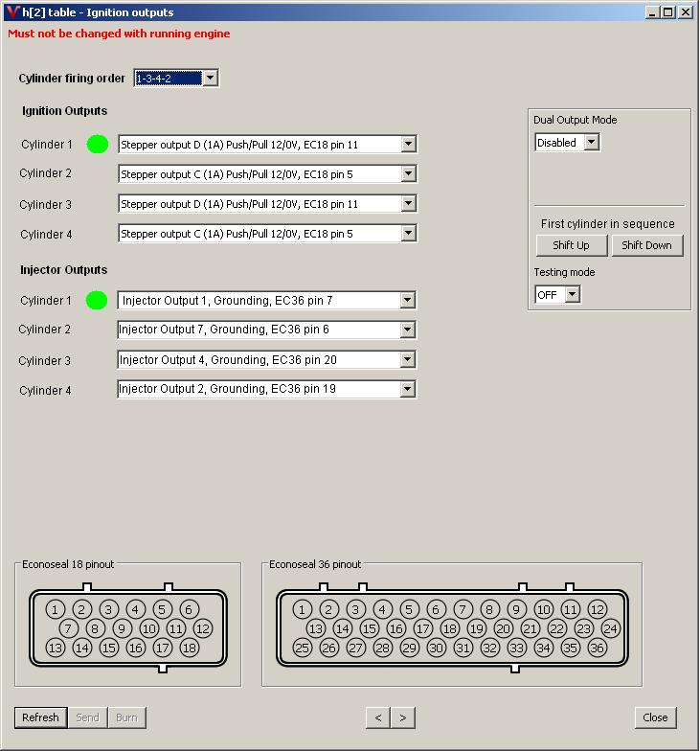This screenshot has width=700, height=751.
Task: Click pin 13 in Econoseal 36 pinout
Action: click(316, 628)
